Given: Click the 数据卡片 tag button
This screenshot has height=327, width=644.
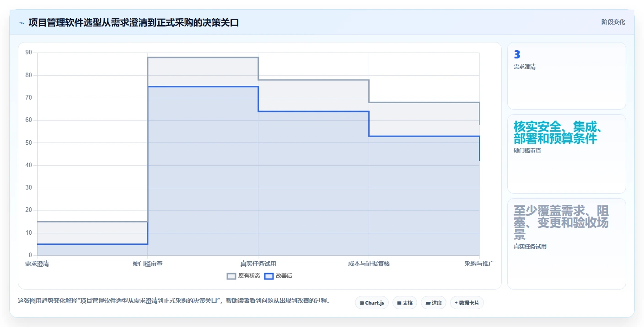Looking at the screenshot, I should click(467, 303).
